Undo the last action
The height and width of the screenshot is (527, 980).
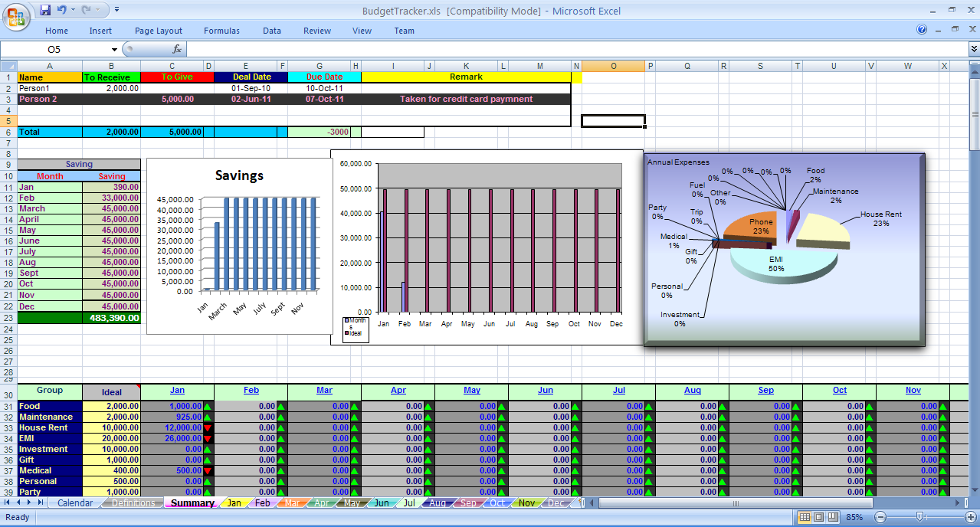[63, 10]
